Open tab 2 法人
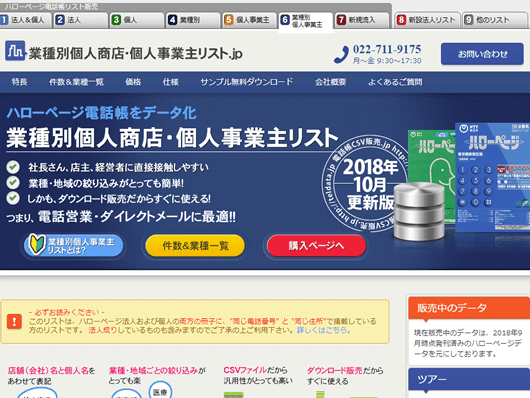The image size is (530, 398). (81, 20)
